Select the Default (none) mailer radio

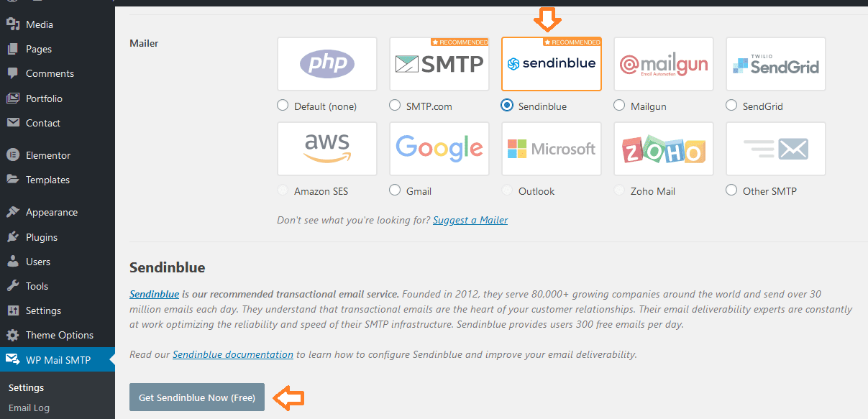(283, 106)
